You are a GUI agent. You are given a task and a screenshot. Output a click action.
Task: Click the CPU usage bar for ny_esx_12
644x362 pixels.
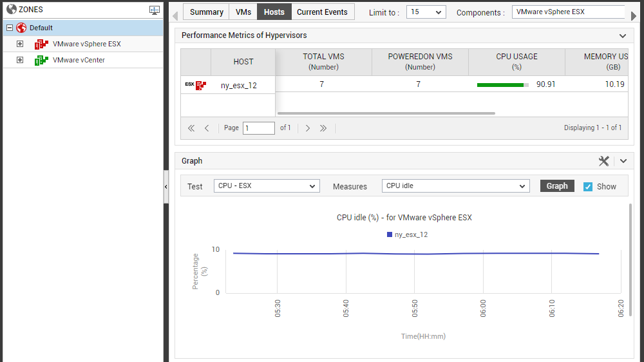503,85
